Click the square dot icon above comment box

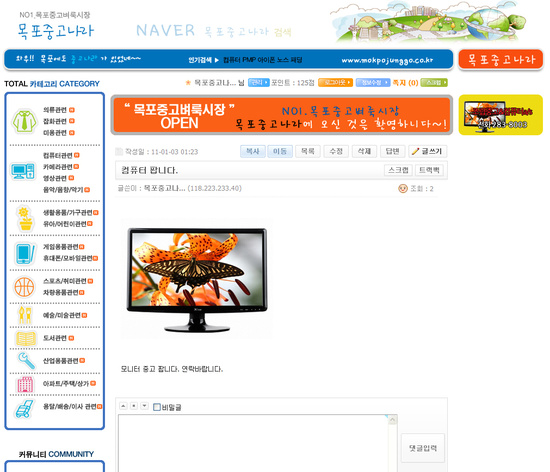[134, 406]
